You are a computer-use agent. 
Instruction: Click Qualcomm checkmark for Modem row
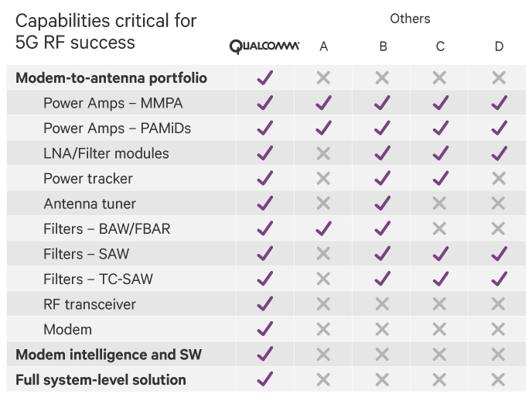pyautogui.click(x=264, y=329)
